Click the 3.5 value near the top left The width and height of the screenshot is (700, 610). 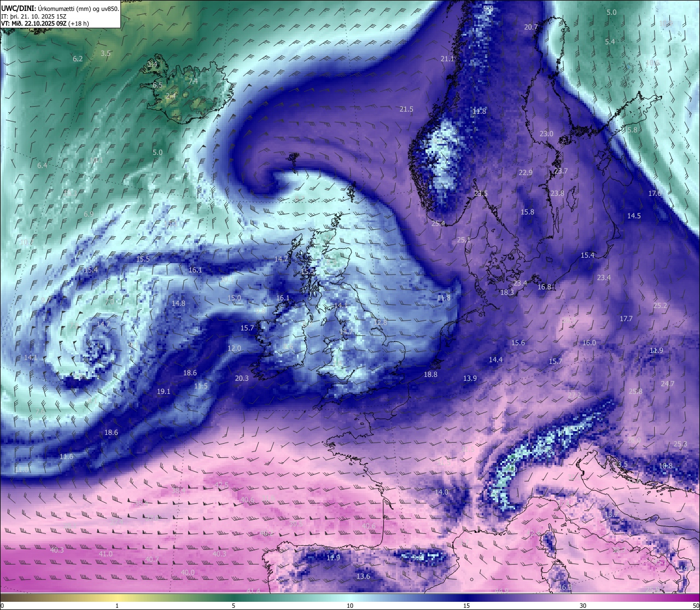coord(106,53)
